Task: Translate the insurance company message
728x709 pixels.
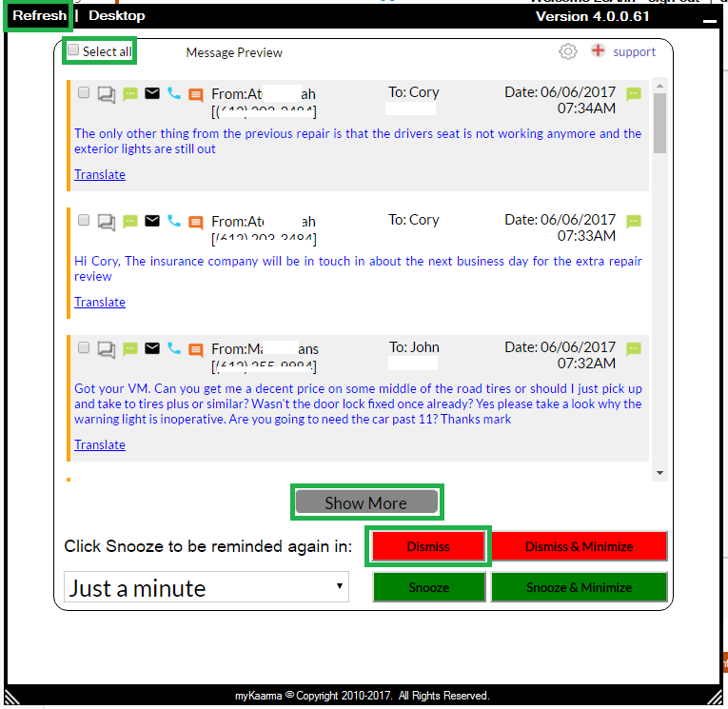Action: point(100,303)
